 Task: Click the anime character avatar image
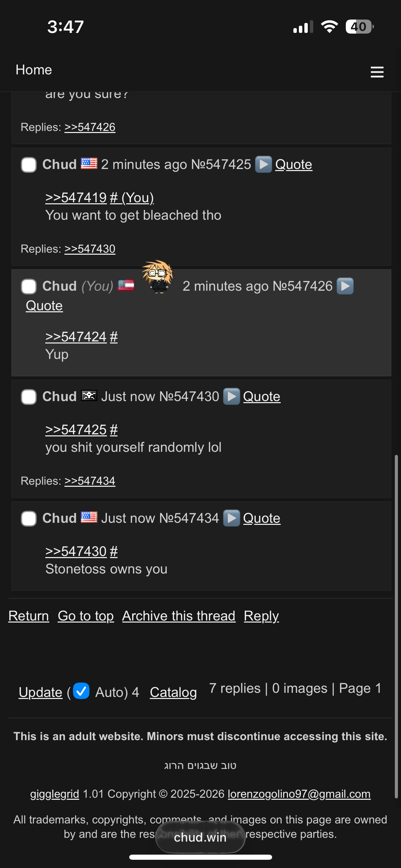click(x=158, y=277)
